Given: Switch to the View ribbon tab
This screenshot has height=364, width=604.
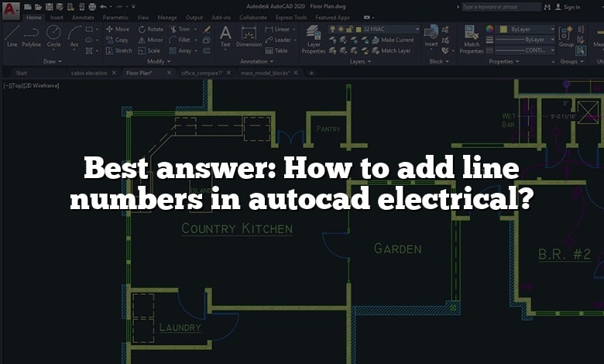Looking at the screenshot, I should coord(143,17).
